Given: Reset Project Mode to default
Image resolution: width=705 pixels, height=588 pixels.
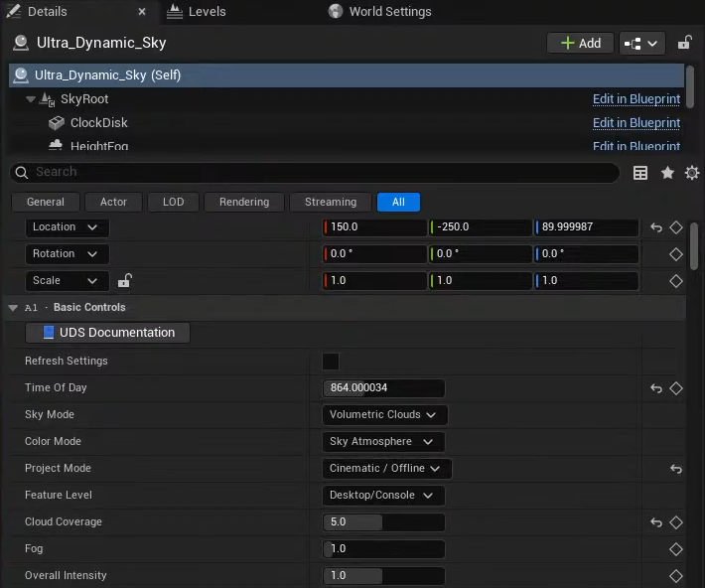Looking at the screenshot, I should 676,469.
